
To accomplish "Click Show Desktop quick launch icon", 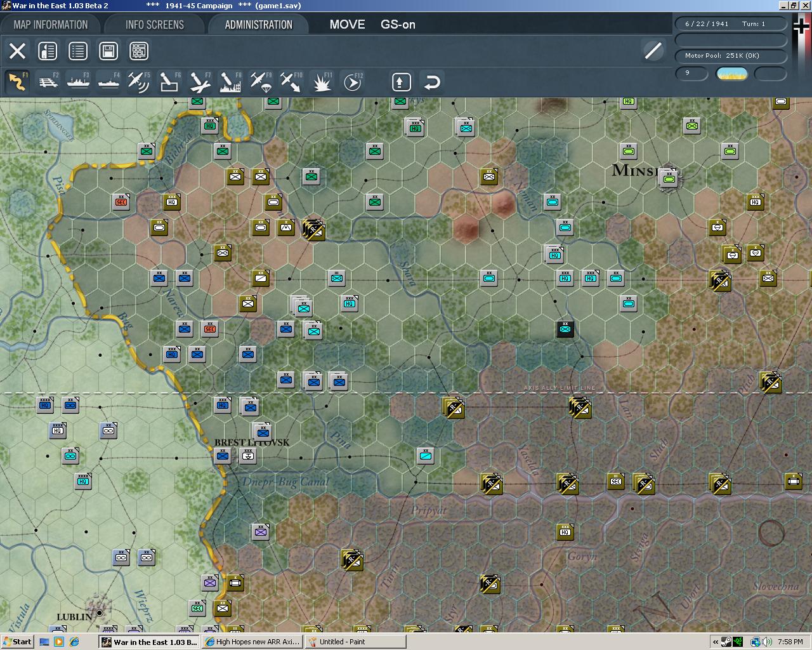I will (44, 642).
